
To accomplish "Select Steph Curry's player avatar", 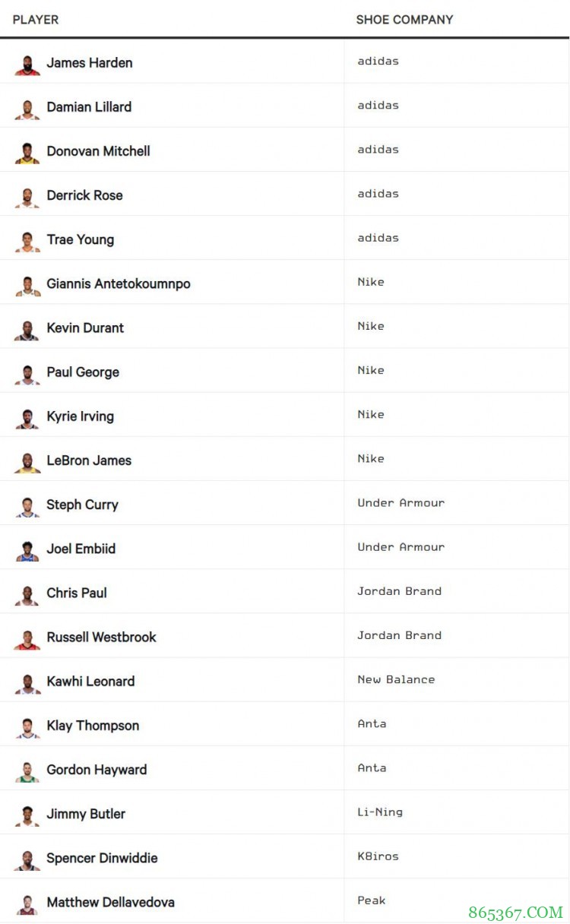I will 27,505.
